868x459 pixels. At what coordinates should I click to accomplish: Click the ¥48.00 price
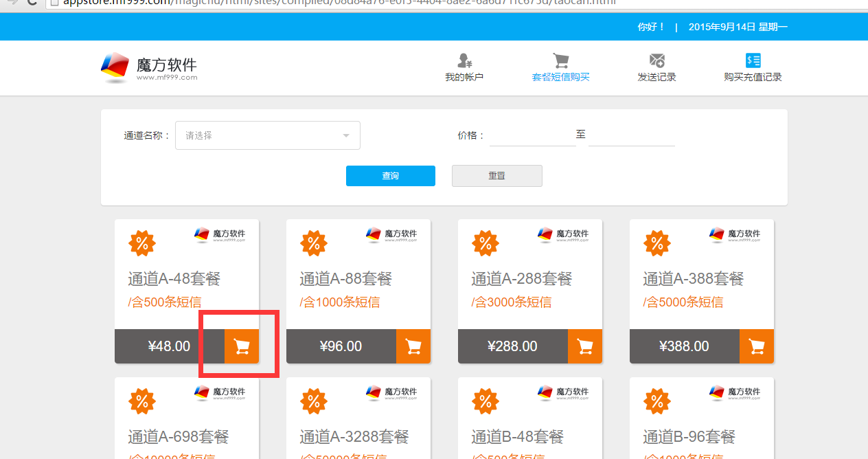[x=169, y=346]
